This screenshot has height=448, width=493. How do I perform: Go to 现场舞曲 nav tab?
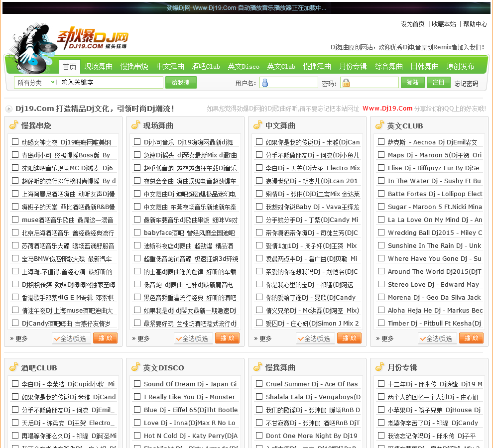pyautogui.click(x=99, y=66)
